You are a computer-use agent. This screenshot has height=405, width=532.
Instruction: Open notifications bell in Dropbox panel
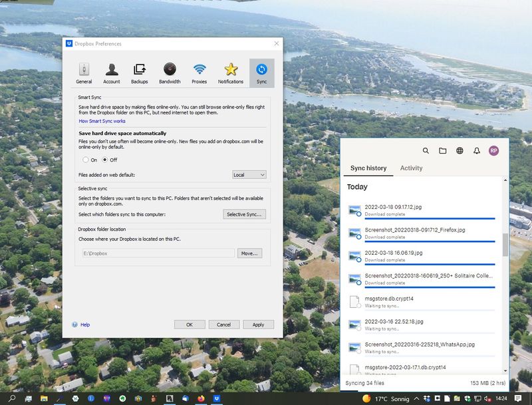477,151
